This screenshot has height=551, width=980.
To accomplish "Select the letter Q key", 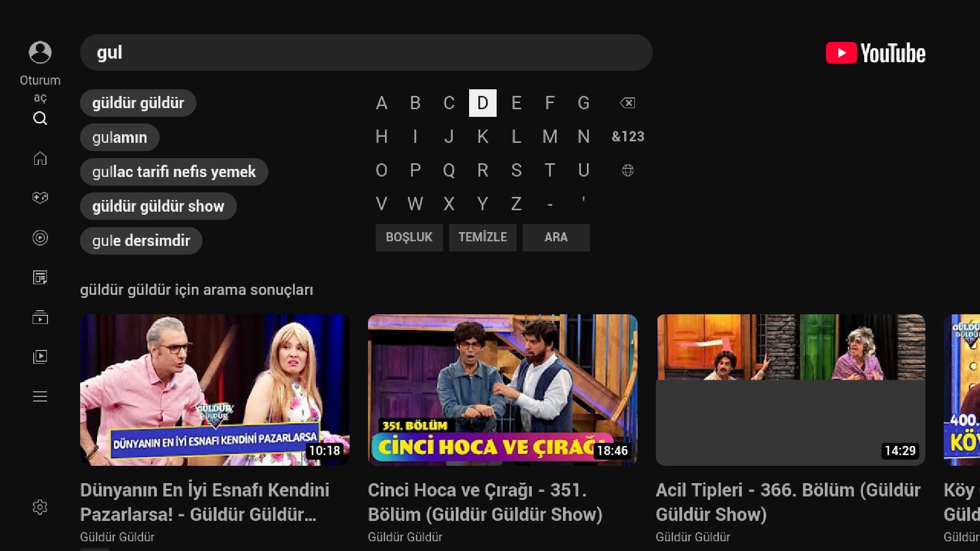I will pyautogui.click(x=449, y=170).
